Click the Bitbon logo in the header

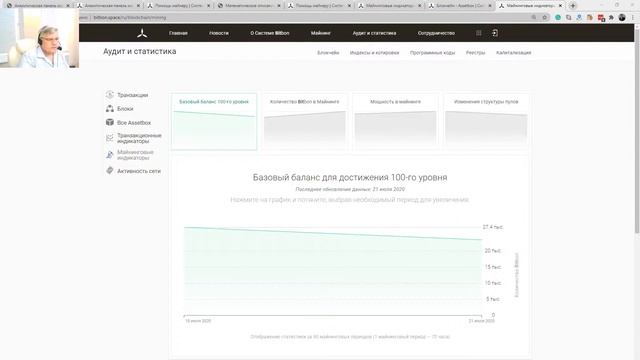(142, 33)
